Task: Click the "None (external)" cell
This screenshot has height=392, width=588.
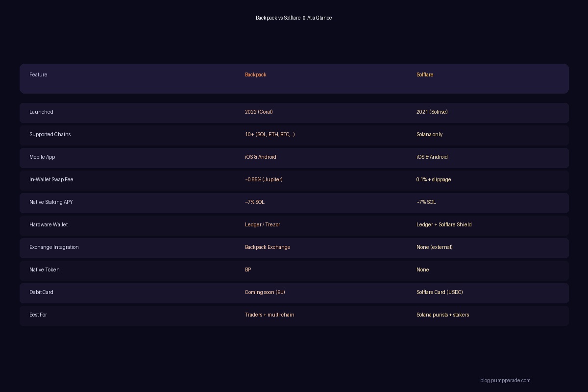Action: pos(434,247)
